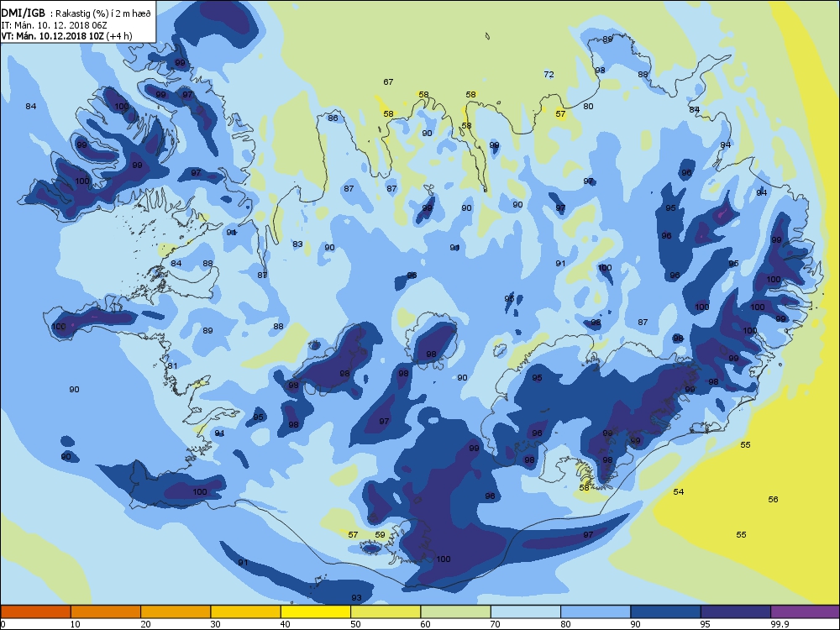
Task: Select the bright yellow 40–50 legend swatch
Action: coord(316,612)
